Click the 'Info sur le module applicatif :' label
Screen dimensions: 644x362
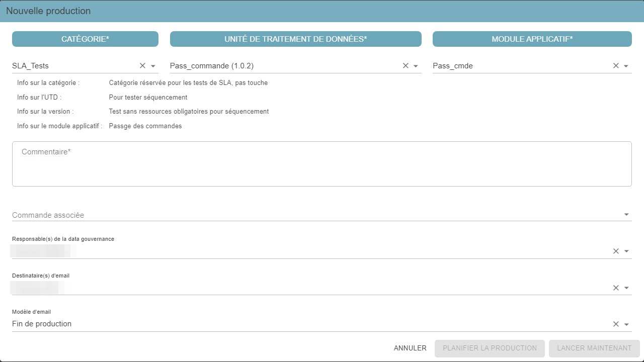[59, 126]
